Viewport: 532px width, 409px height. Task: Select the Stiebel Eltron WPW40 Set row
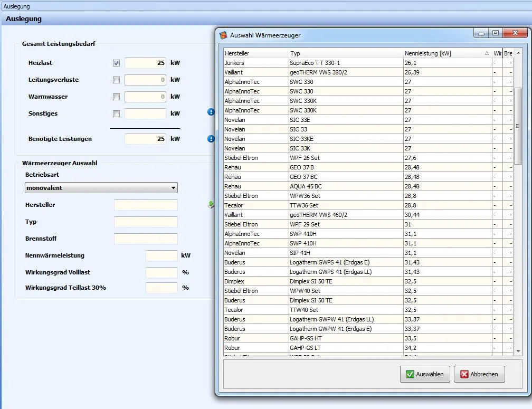pyautogui.click(x=368, y=291)
